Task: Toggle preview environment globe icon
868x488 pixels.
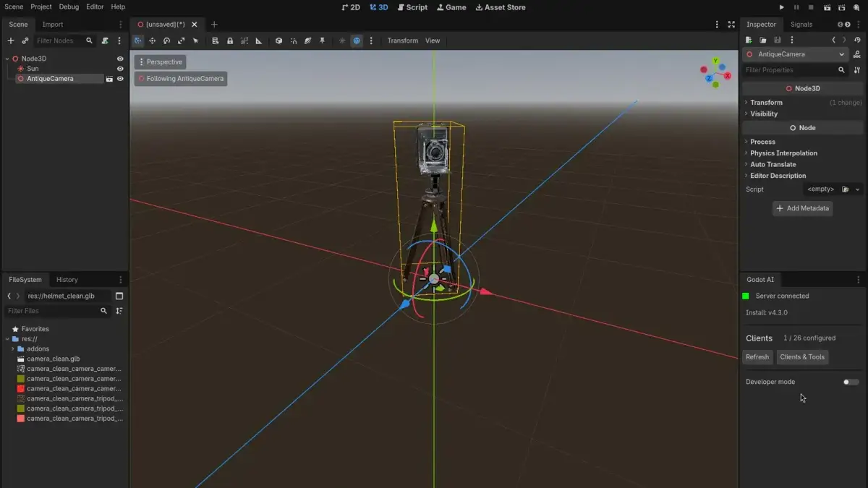Action: pyautogui.click(x=357, y=40)
